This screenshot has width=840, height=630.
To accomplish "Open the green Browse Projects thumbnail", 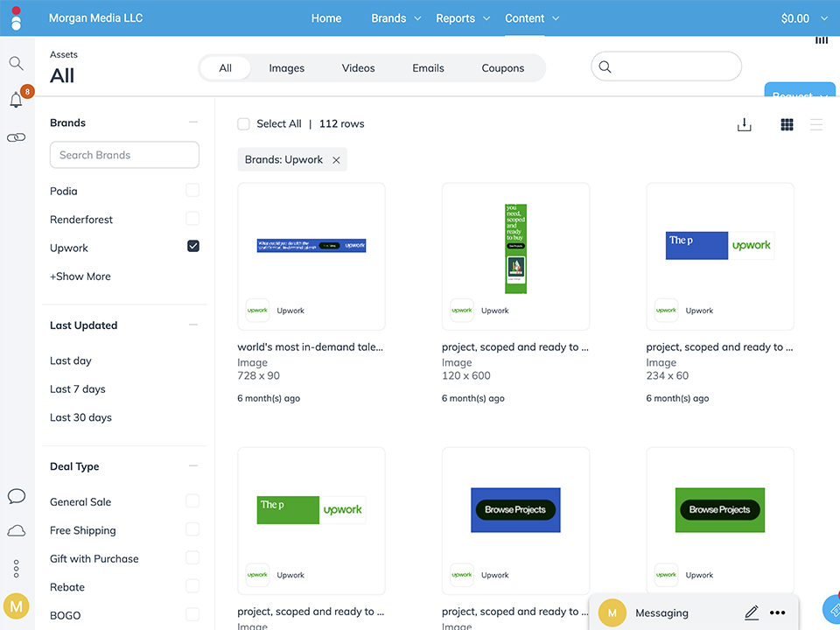I will [x=720, y=510].
